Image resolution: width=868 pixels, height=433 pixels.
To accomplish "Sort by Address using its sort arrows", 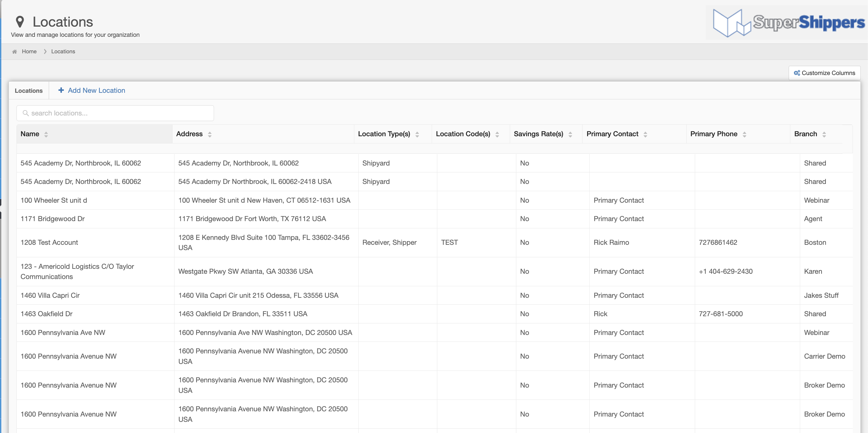I will click(x=209, y=134).
